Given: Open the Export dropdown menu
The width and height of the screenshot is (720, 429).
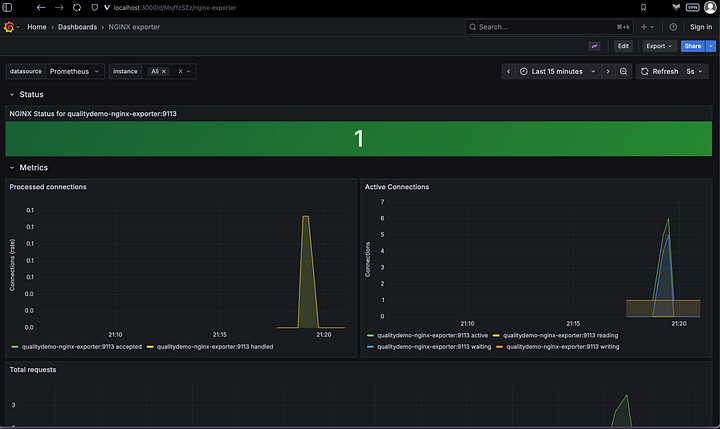Looking at the screenshot, I should click(x=659, y=46).
